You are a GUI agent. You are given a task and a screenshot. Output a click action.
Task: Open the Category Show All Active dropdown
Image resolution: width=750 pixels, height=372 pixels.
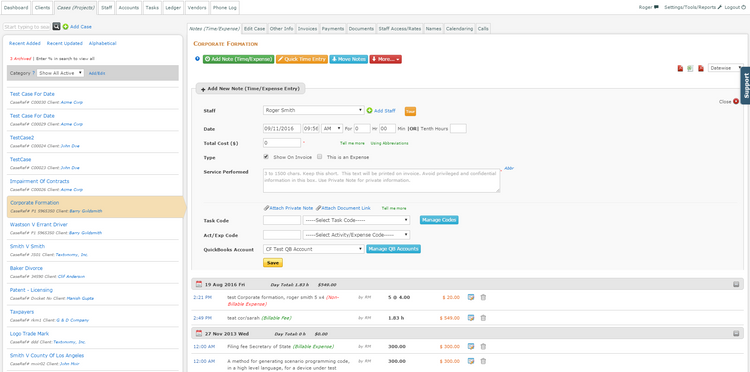coord(61,73)
